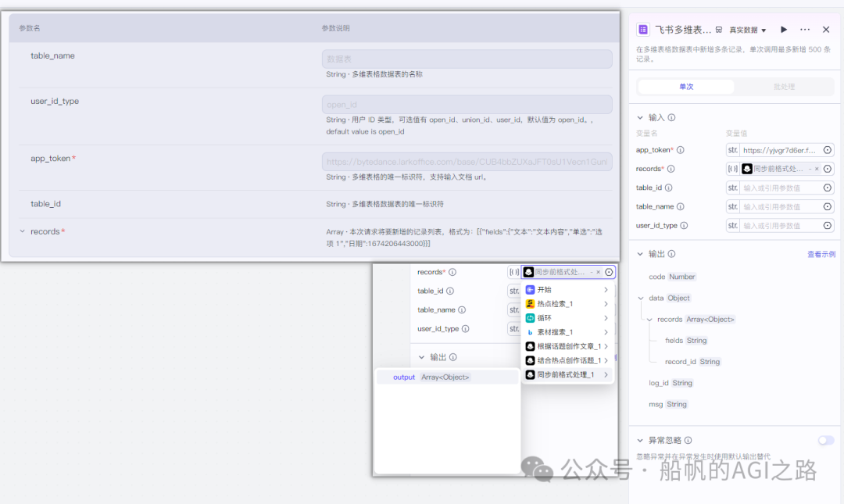Collapse the data Object tree node
844x504 pixels.
point(641,298)
